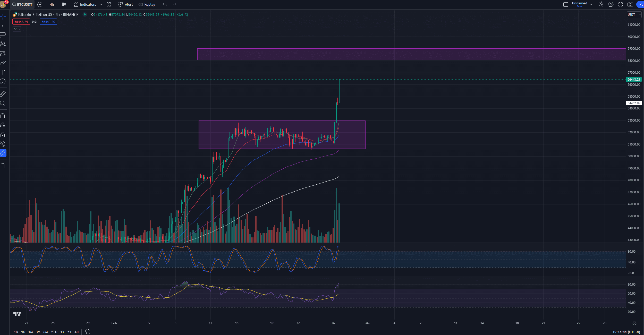The width and height of the screenshot is (644, 335).
Task: Select the Text annotation tool
Action: point(3,72)
